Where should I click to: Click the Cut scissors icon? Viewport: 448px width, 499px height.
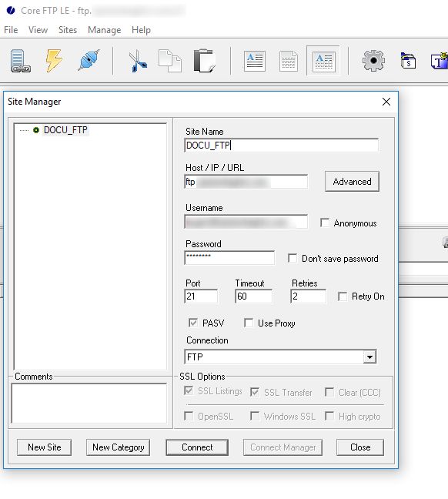tap(138, 61)
